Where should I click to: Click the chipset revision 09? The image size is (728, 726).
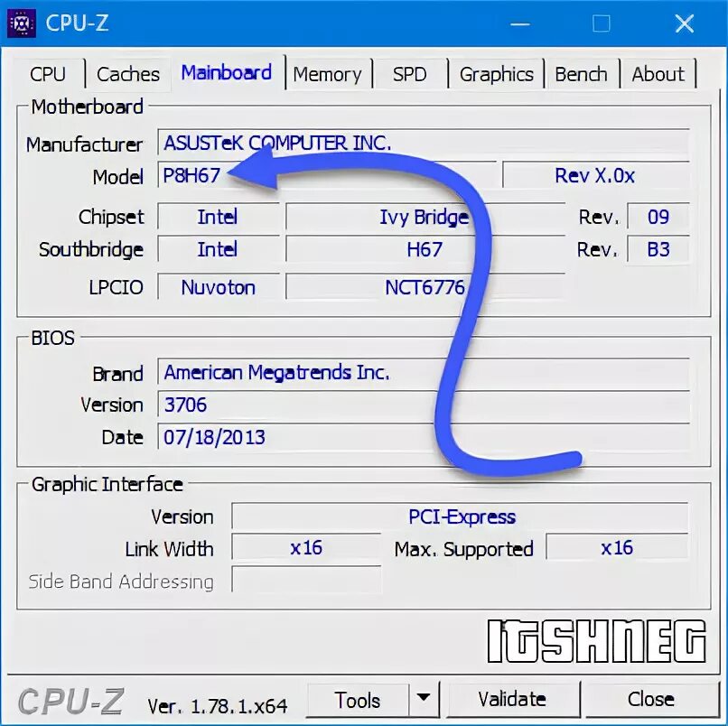[658, 217]
